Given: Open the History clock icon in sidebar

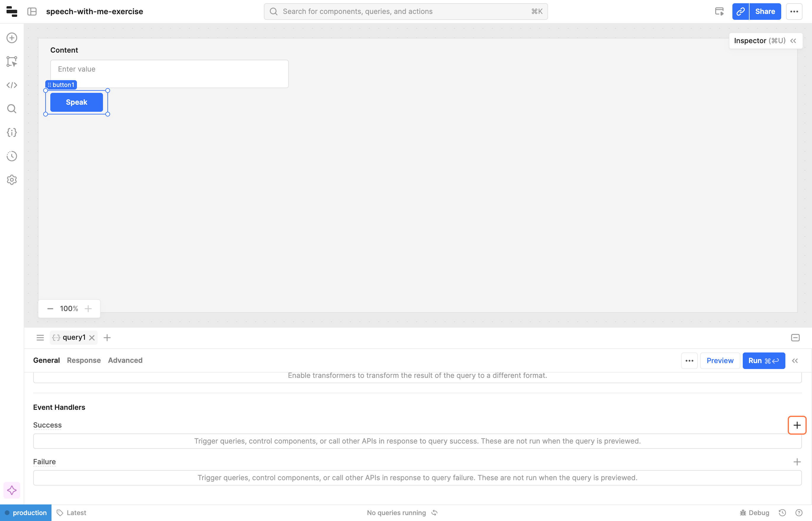Looking at the screenshot, I should [12, 156].
